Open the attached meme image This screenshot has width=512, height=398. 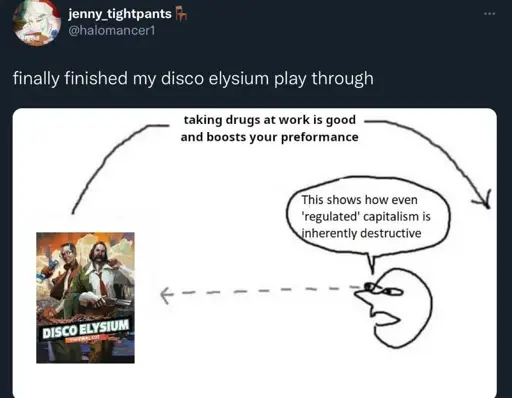(x=255, y=253)
